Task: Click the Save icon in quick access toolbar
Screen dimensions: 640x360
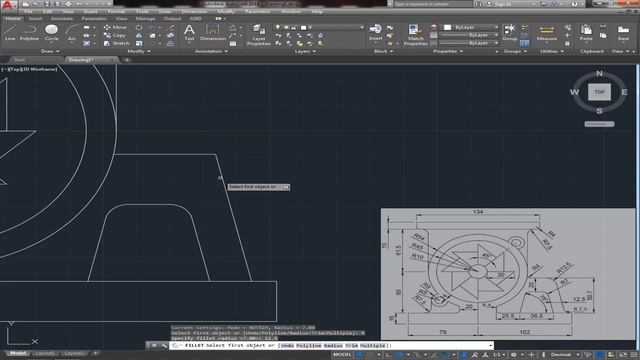Action: click(46, 4)
